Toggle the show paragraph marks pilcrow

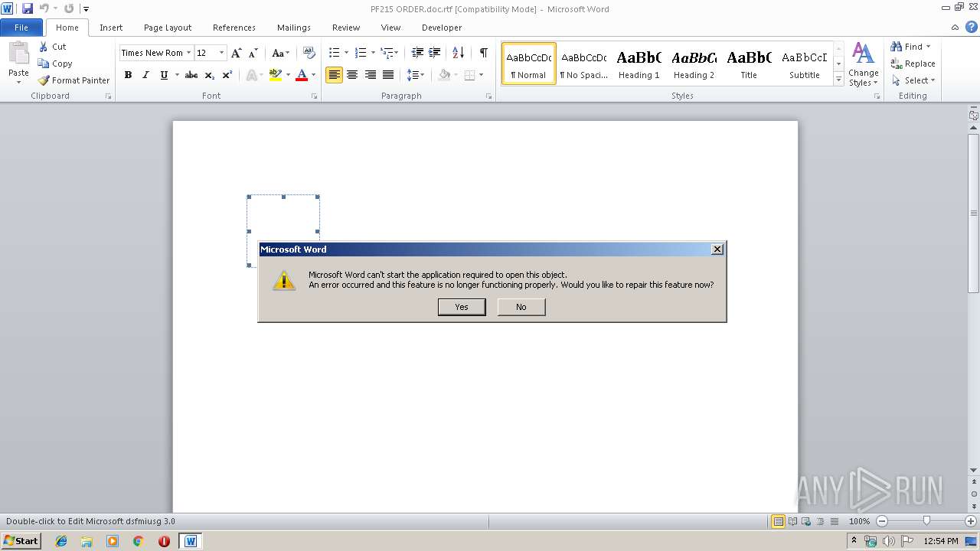pos(483,53)
